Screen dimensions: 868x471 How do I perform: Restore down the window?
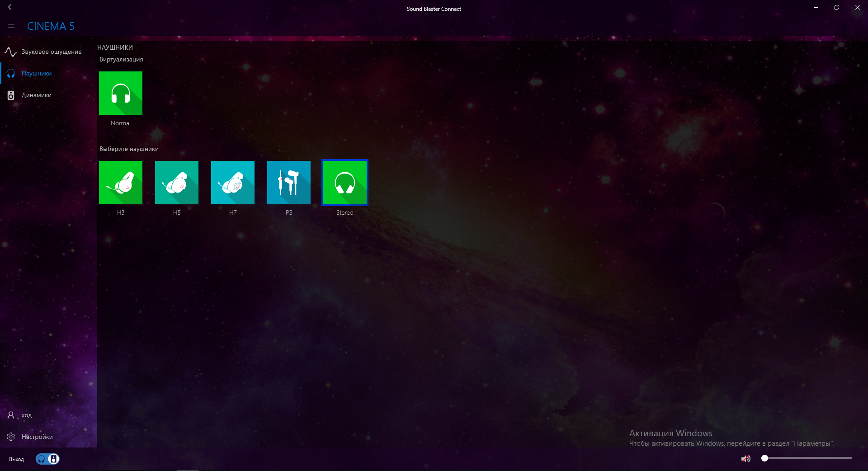837,7
